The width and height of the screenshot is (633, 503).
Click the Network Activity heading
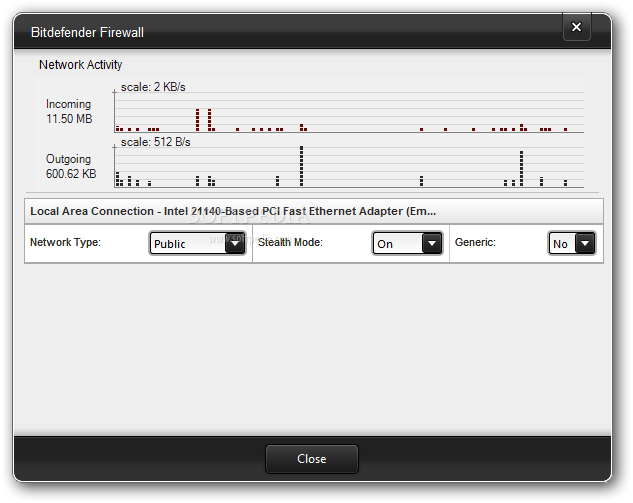80,65
